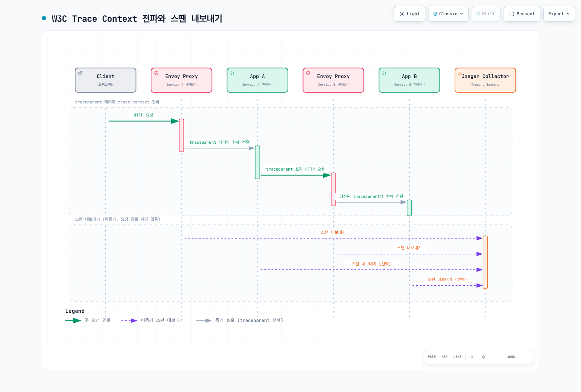Open the Classic style dropdown
This screenshot has width=581, height=392.
448,14
